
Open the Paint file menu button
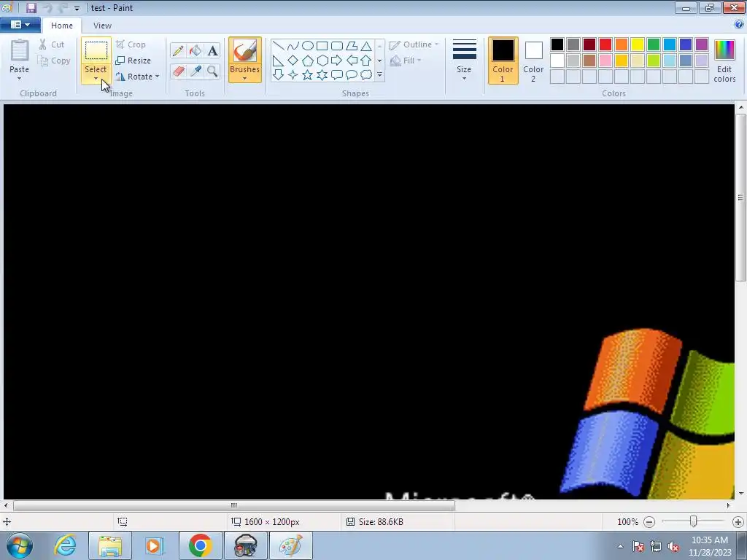click(20, 25)
